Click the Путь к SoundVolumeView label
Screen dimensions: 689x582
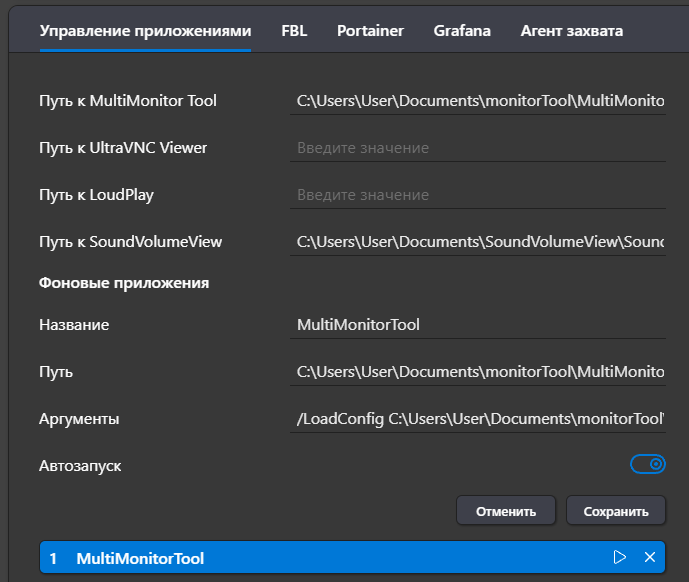131,242
